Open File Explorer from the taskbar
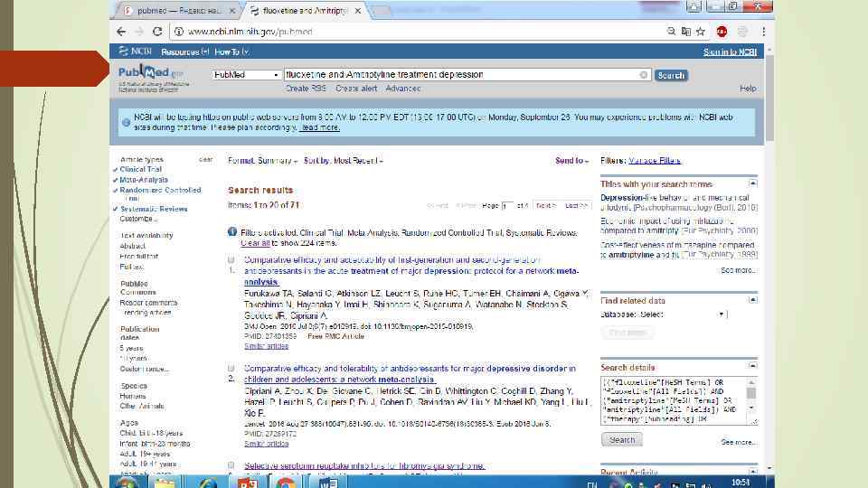Viewport: 868px width, 488px height. point(165,483)
